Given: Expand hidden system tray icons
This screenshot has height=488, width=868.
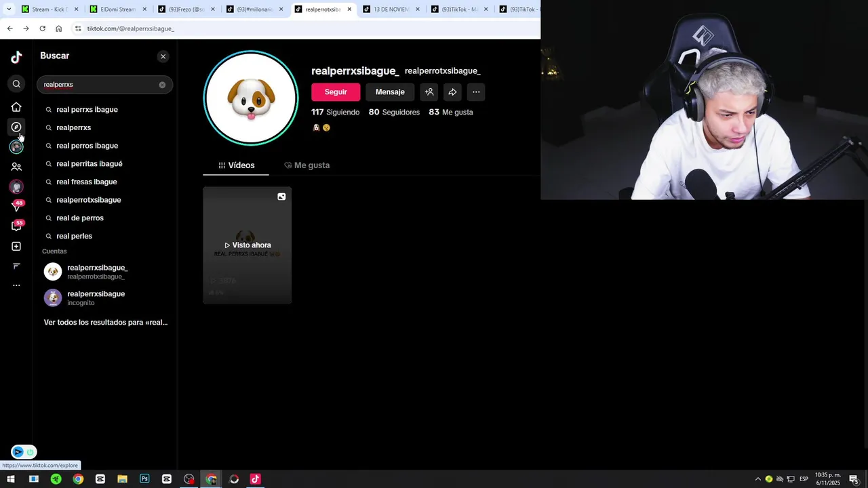Looking at the screenshot, I should click(758, 479).
